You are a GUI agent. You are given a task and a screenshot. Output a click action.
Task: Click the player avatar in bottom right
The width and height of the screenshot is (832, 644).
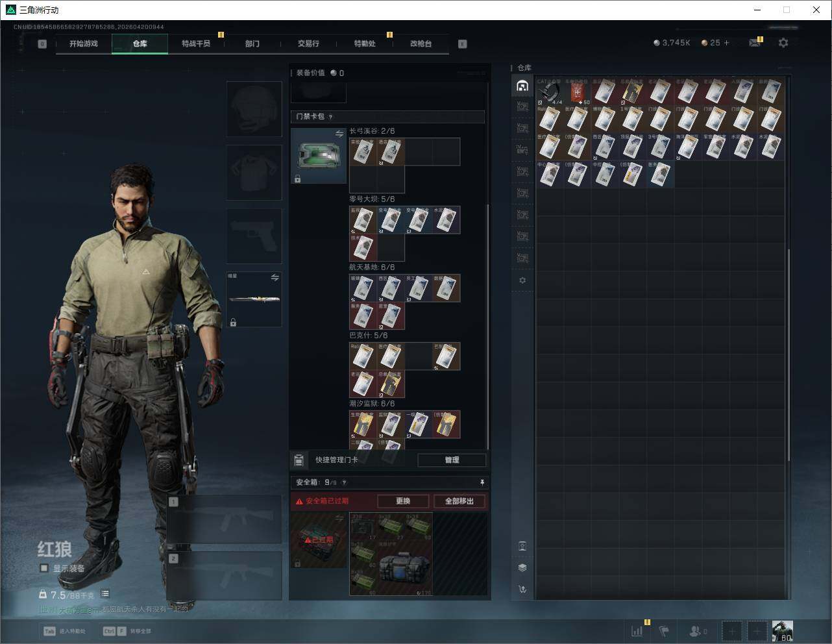click(782, 631)
